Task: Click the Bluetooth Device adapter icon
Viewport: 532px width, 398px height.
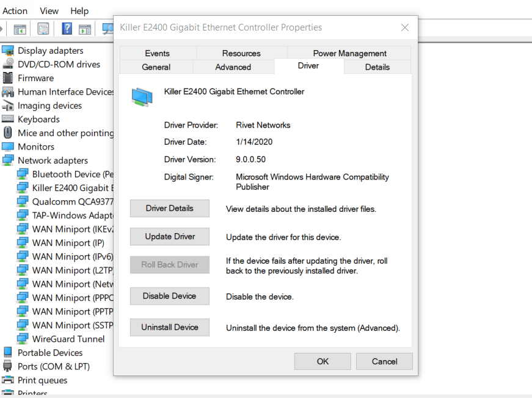Action: coord(23,174)
